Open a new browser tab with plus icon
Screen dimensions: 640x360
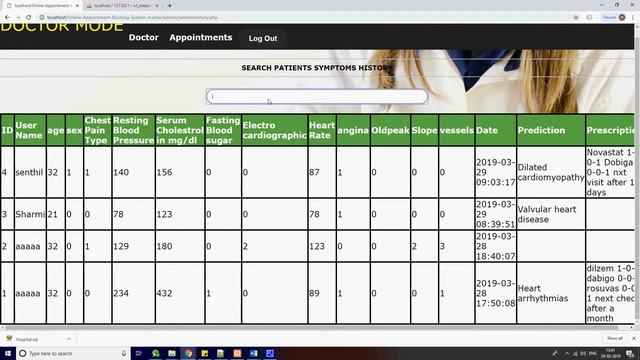pos(169,6)
